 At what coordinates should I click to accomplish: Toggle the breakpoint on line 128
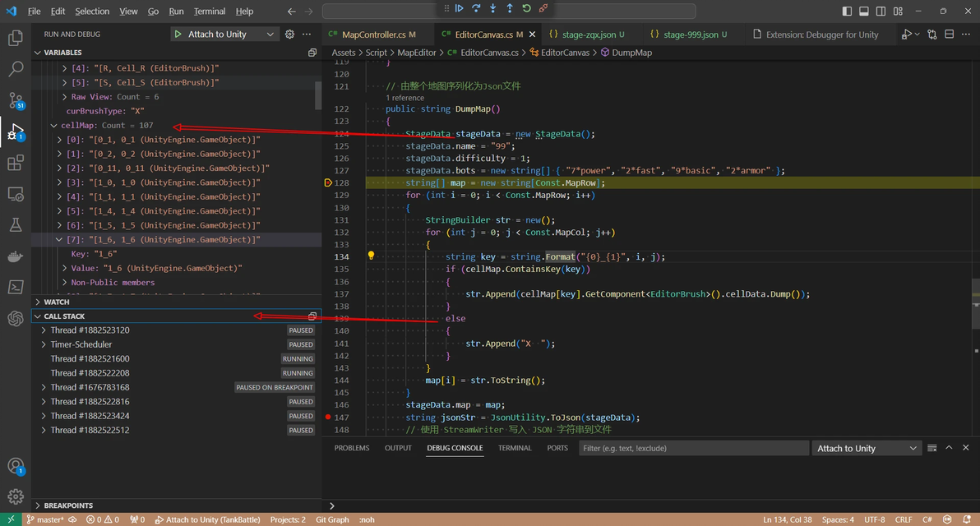328,183
